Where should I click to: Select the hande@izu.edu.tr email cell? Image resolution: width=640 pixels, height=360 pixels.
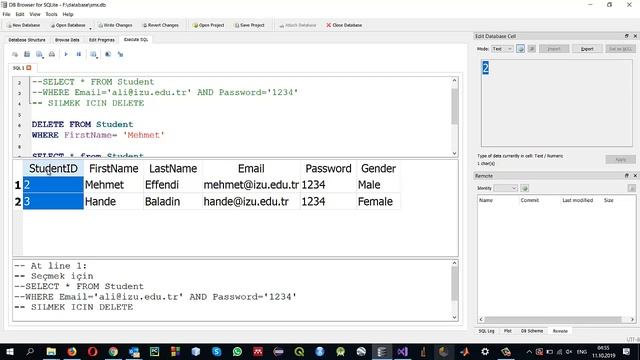tap(251, 202)
